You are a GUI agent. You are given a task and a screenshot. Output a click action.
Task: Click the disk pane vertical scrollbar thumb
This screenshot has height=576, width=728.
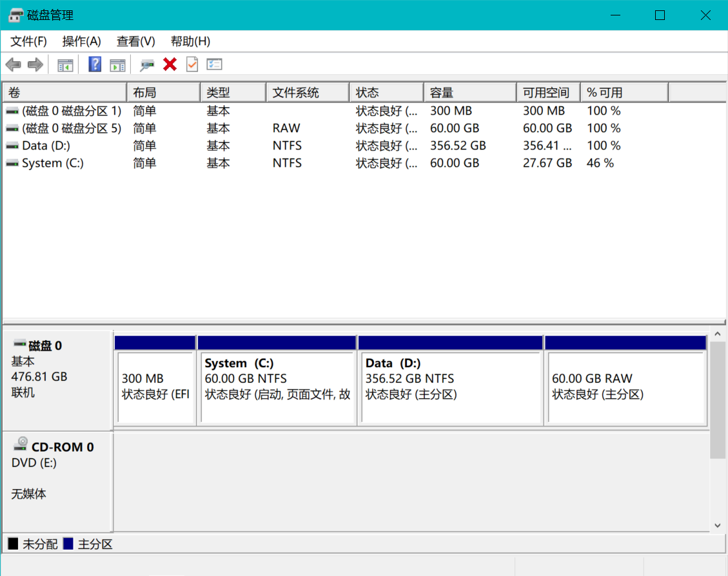coord(718,399)
